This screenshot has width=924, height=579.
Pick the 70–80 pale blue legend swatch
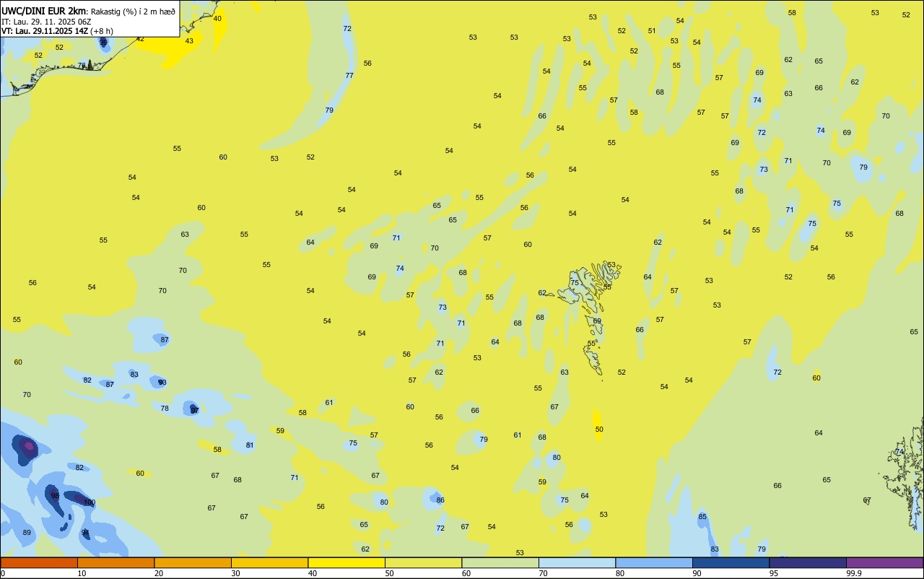point(577,562)
